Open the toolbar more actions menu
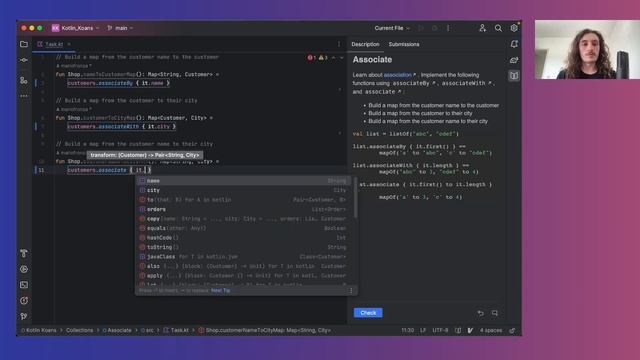Viewport: 640px width, 360px height. [448, 28]
